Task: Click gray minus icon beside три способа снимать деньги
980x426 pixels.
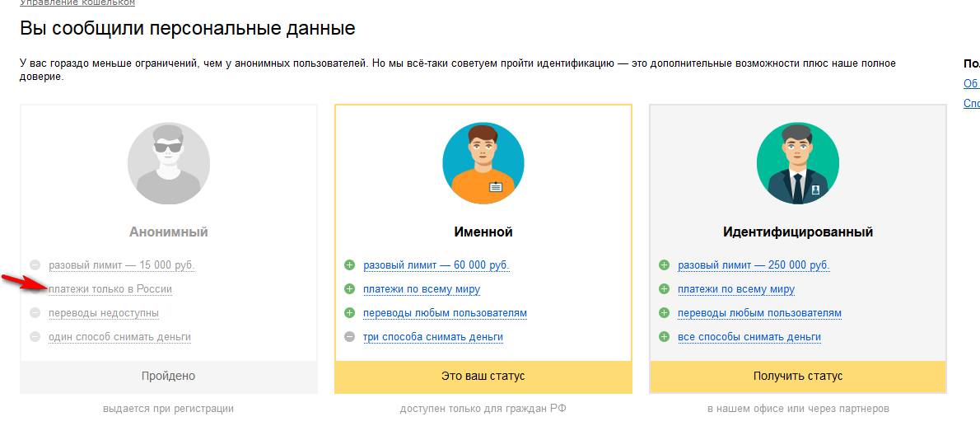Action: tap(349, 337)
